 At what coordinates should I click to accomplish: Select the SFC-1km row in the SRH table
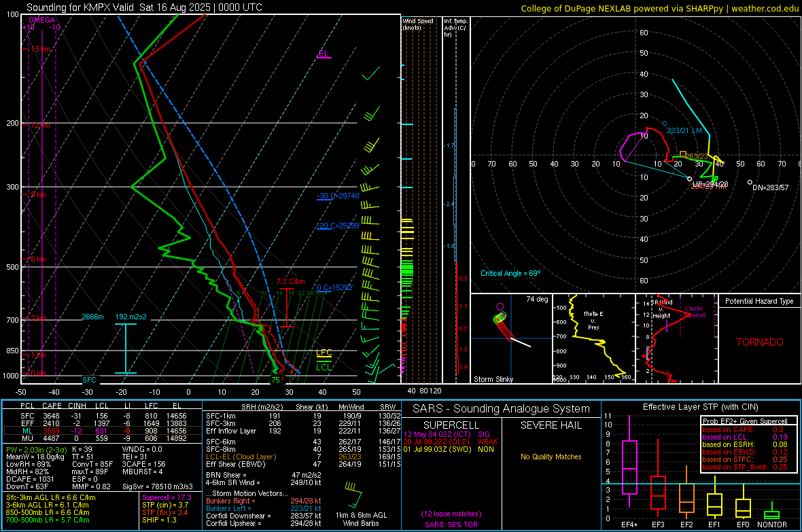[303, 416]
